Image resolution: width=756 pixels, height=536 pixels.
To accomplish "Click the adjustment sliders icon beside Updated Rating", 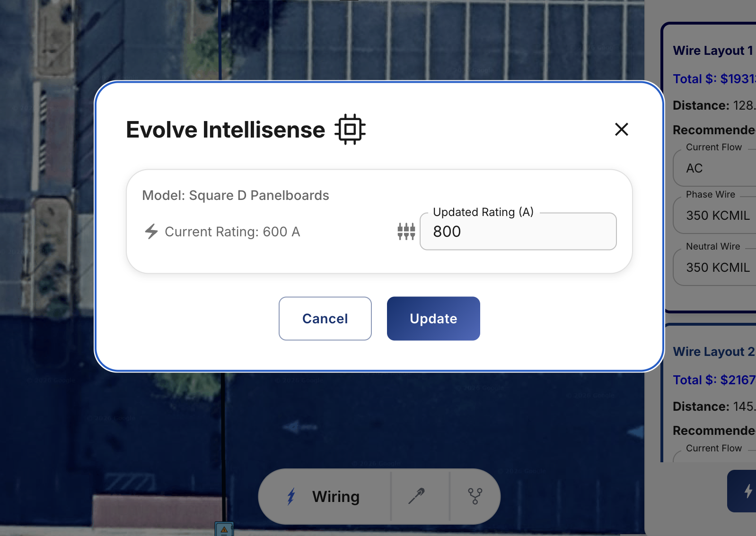I will pyautogui.click(x=405, y=232).
